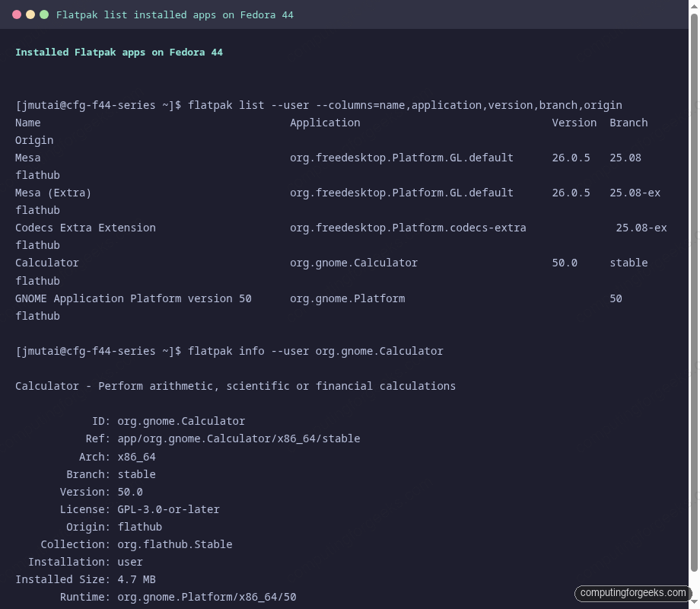Click 'GNOME Application Platform version 50' entry
The height and width of the screenshot is (609, 700).
(x=133, y=298)
